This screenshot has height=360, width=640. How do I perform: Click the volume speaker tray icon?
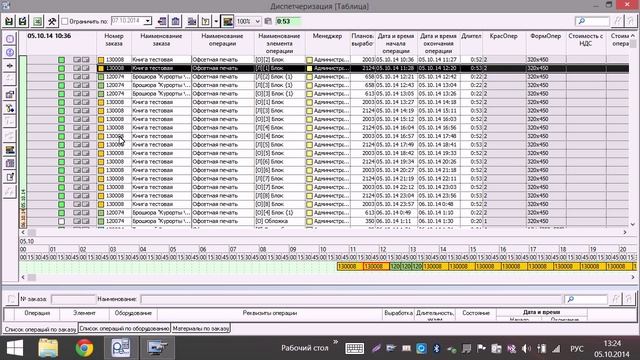point(526,349)
